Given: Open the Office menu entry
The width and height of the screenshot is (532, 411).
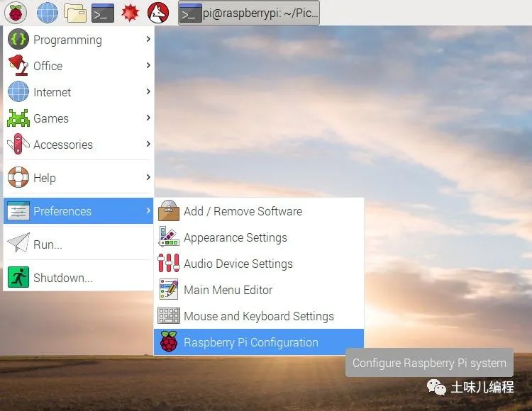Looking at the screenshot, I should [78, 65].
